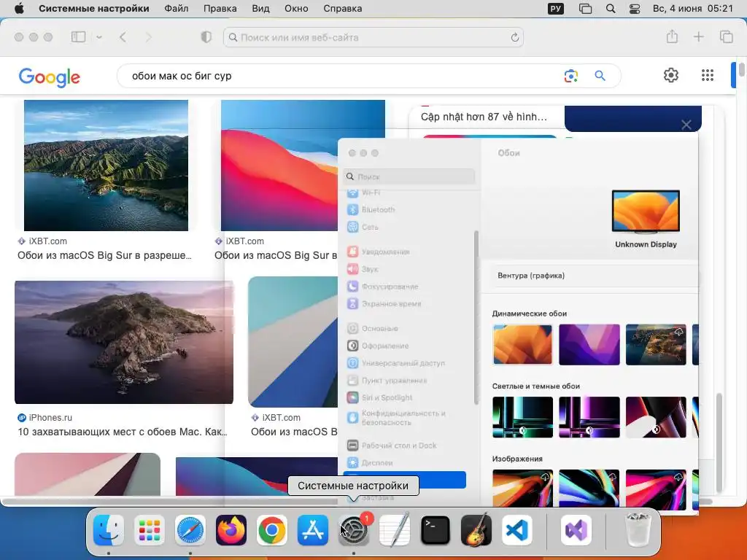
Task: Click the System Settings search field
Action: click(409, 176)
